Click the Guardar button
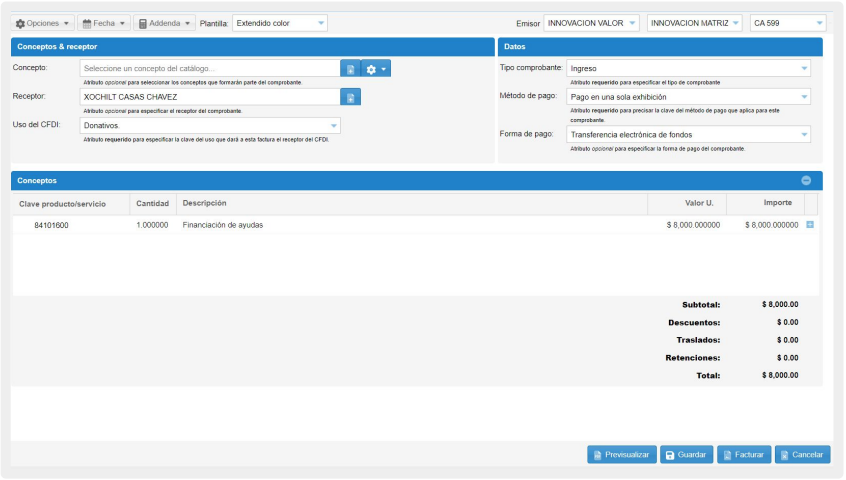 coord(686,455)
